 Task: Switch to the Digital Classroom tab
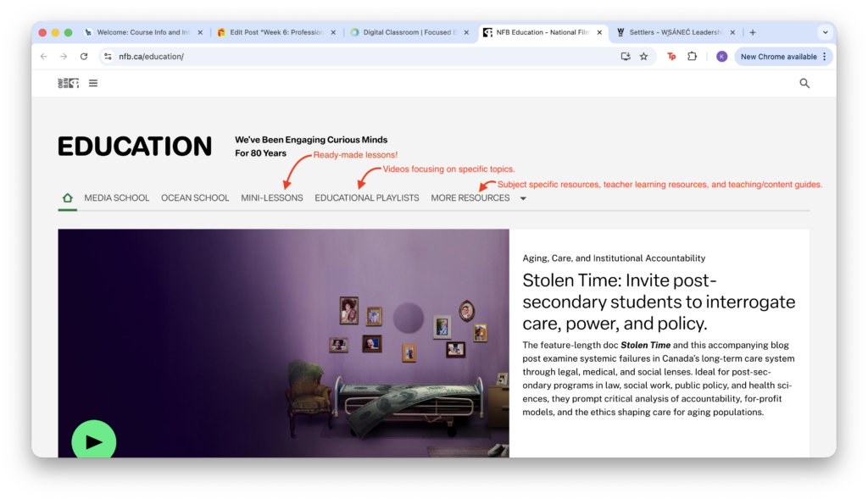(409, 32)
